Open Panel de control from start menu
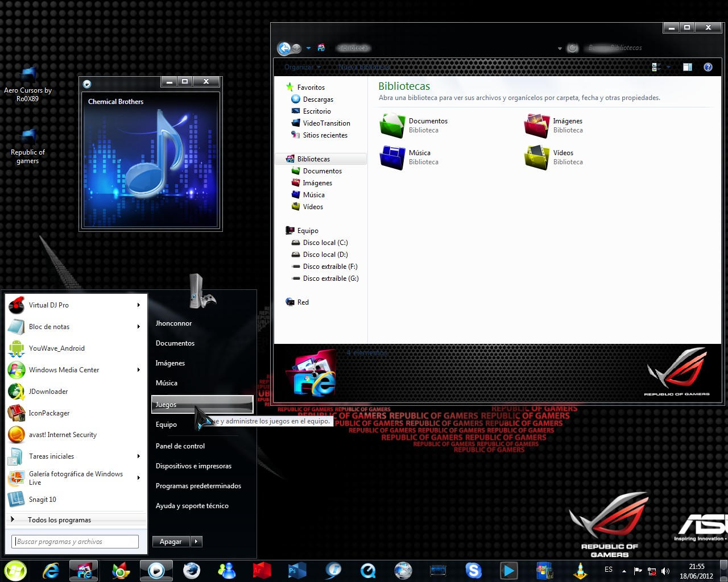The height and width of the screenshot is (582, 728). tap(180, 446)
